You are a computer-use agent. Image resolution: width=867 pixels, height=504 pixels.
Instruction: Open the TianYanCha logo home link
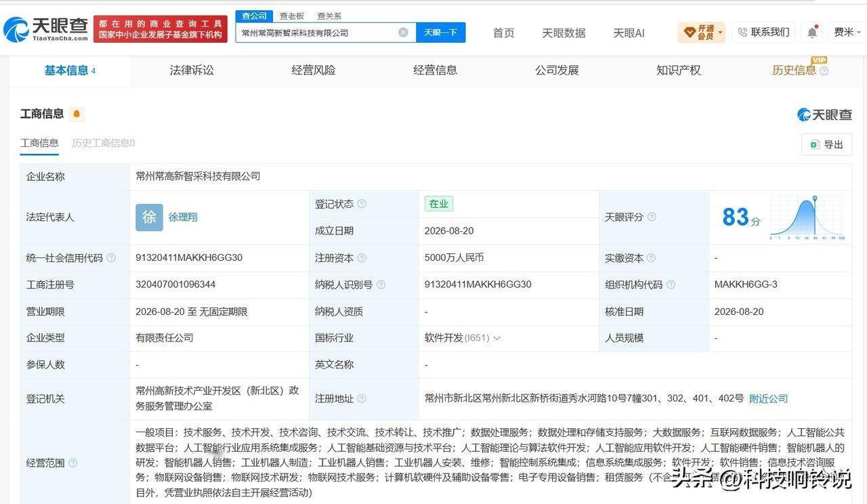click(x=46, y=29)
